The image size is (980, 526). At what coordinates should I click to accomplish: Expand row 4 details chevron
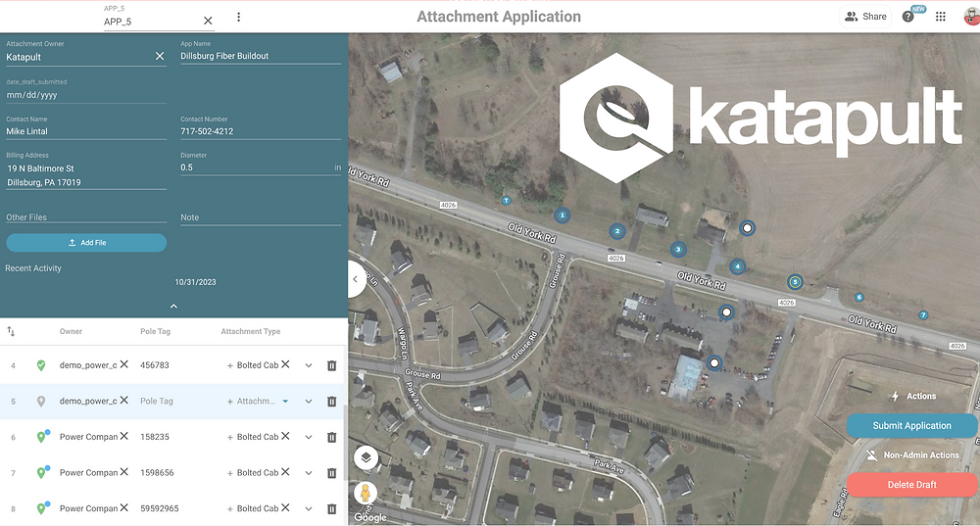309,365
